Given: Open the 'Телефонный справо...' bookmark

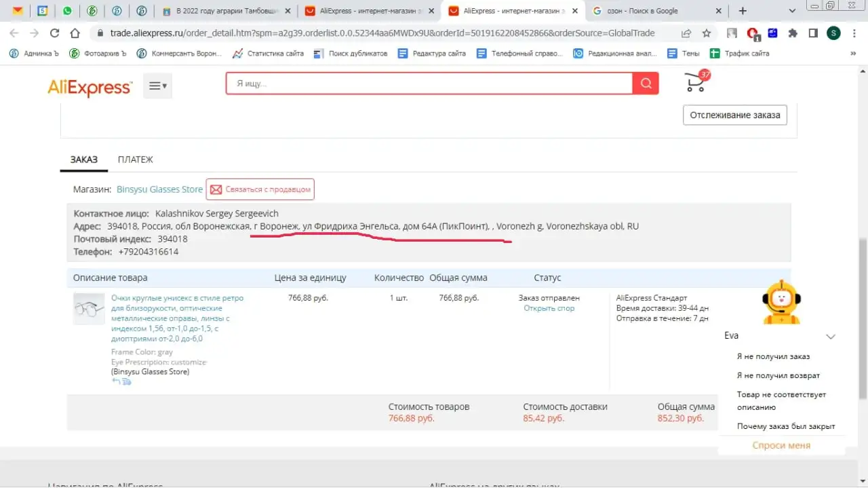Looking at the screenshot, I should [520, 53].
